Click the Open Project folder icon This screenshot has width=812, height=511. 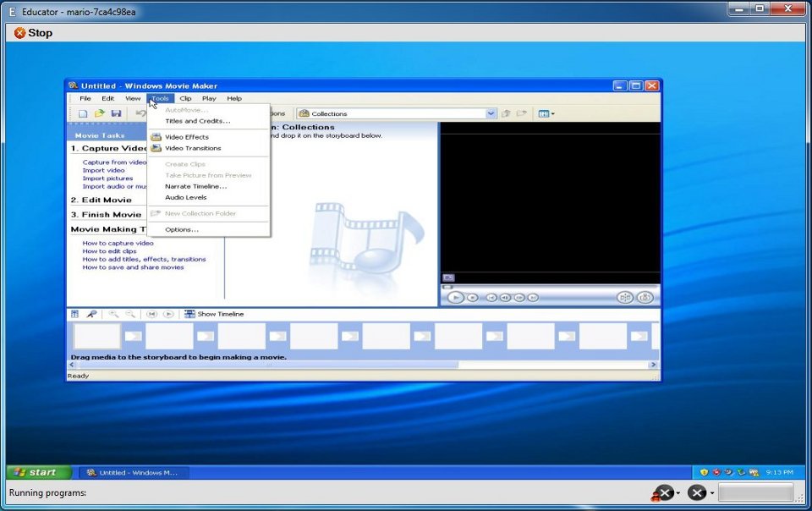point(99,113)
